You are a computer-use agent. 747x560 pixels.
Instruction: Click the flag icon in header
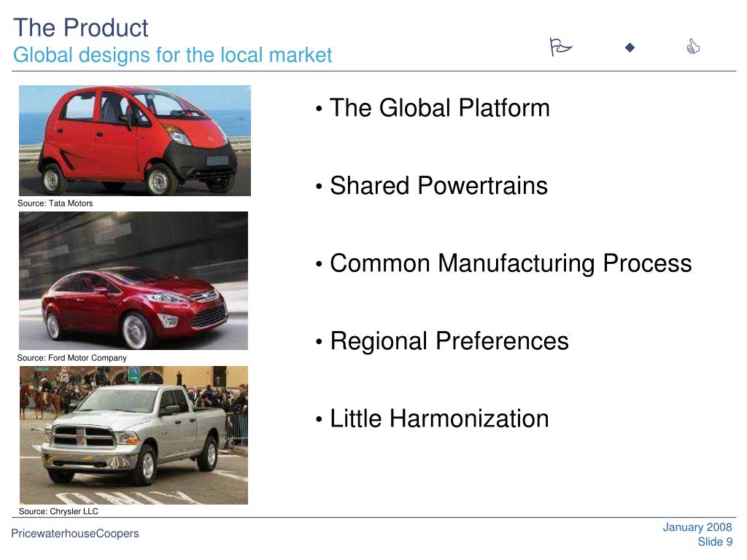click(560, 47)
